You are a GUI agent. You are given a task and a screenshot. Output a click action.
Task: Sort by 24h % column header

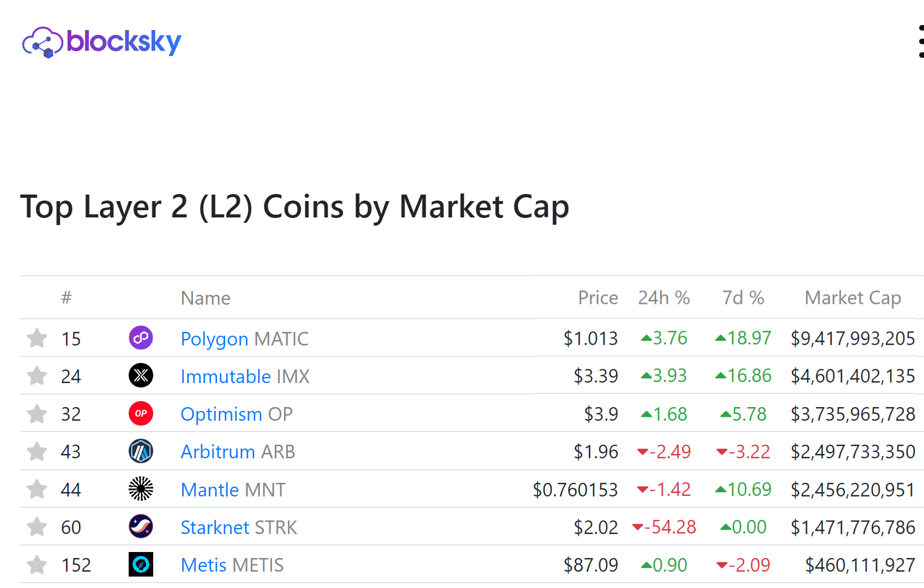tap(664, 298)
